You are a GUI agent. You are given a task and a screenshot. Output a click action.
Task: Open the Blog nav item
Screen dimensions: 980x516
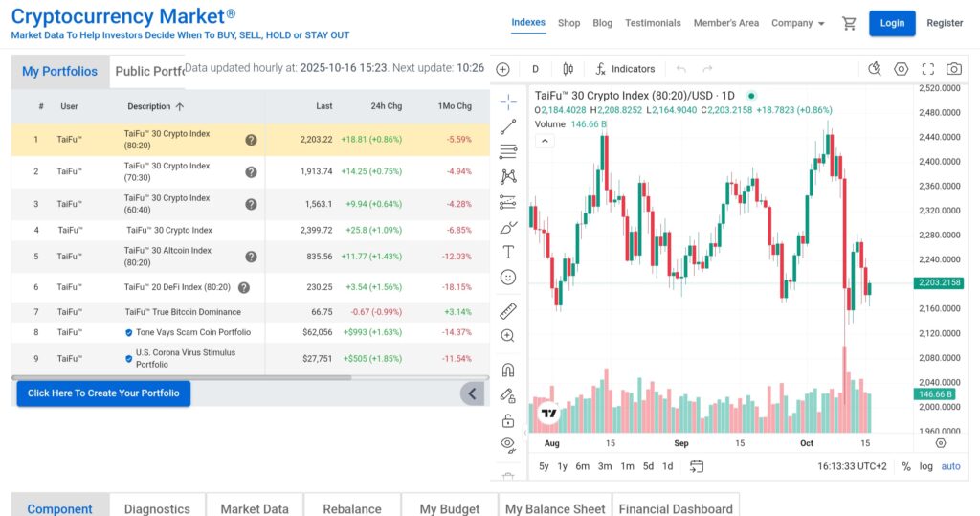click(603, 23)
